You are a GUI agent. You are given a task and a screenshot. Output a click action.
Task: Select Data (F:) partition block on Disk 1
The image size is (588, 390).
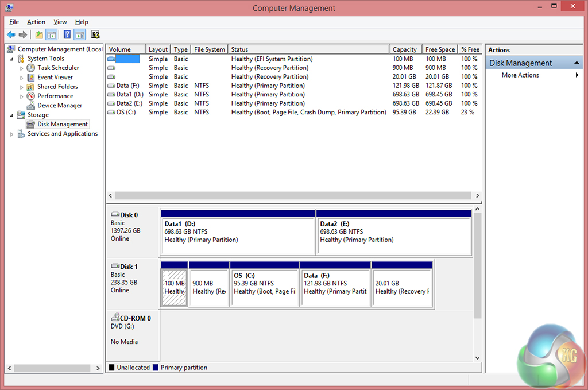(x=335, y=284)
